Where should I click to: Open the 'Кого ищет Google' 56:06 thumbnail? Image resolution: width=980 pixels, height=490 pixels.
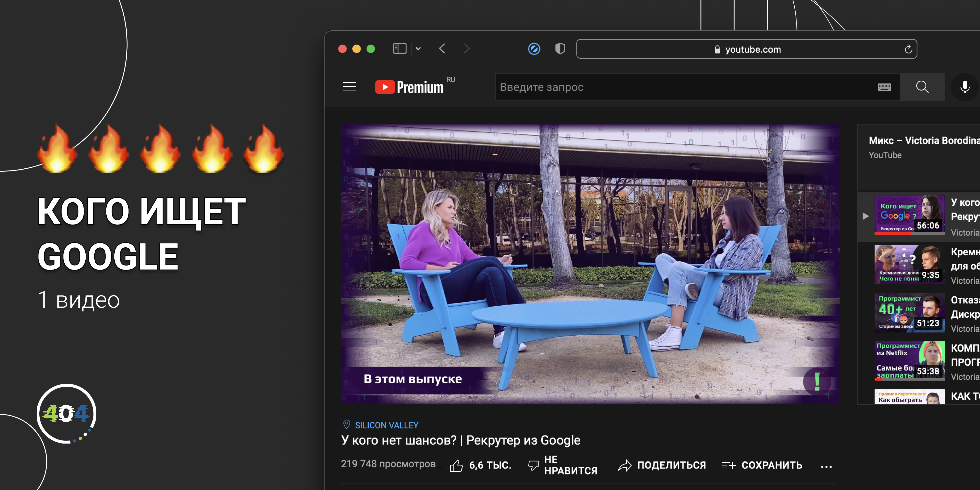pyautogui.click(x=910, y=215)
